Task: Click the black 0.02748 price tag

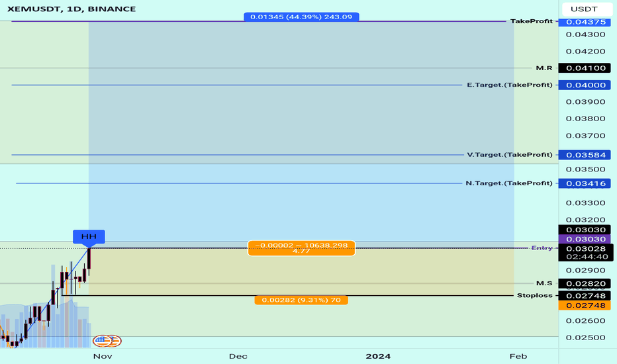Action: pyautogui.click(x=585, y=296)
